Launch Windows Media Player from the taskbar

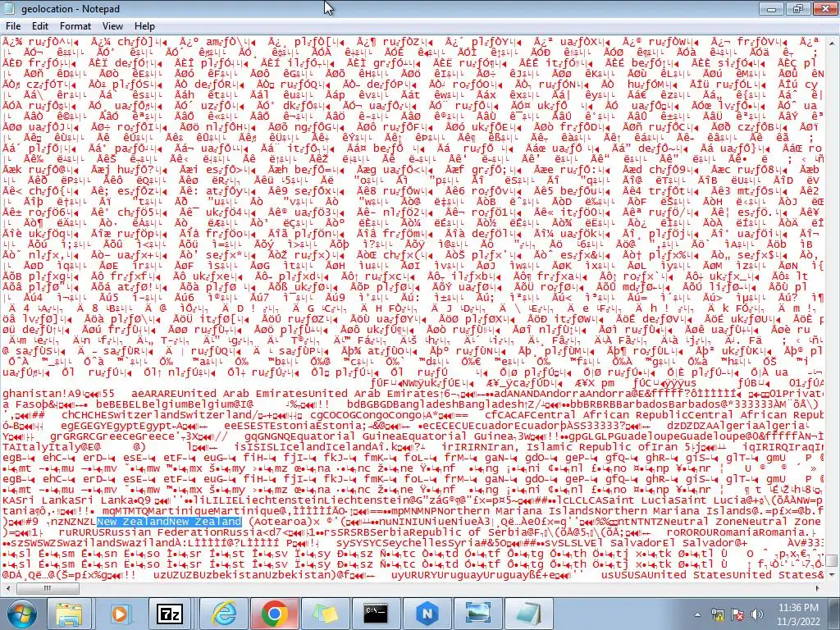pyautogui.click(x=120, y=614)
